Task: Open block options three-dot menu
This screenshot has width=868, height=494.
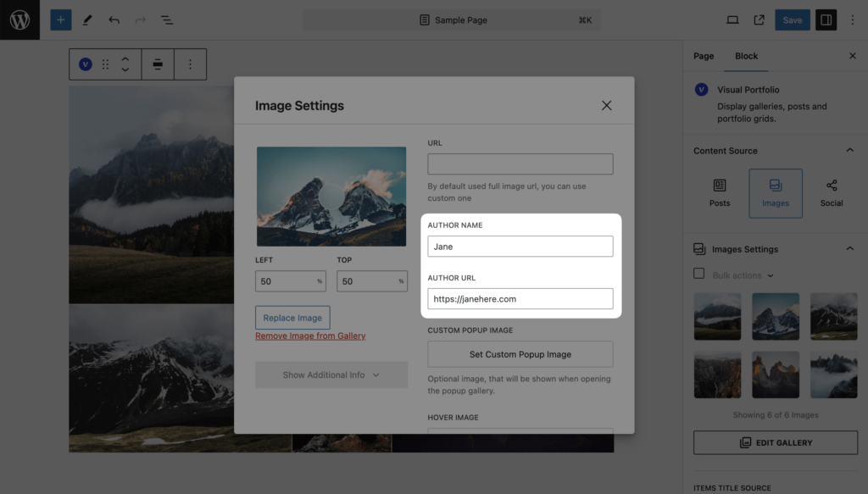Action: [190, 64]
